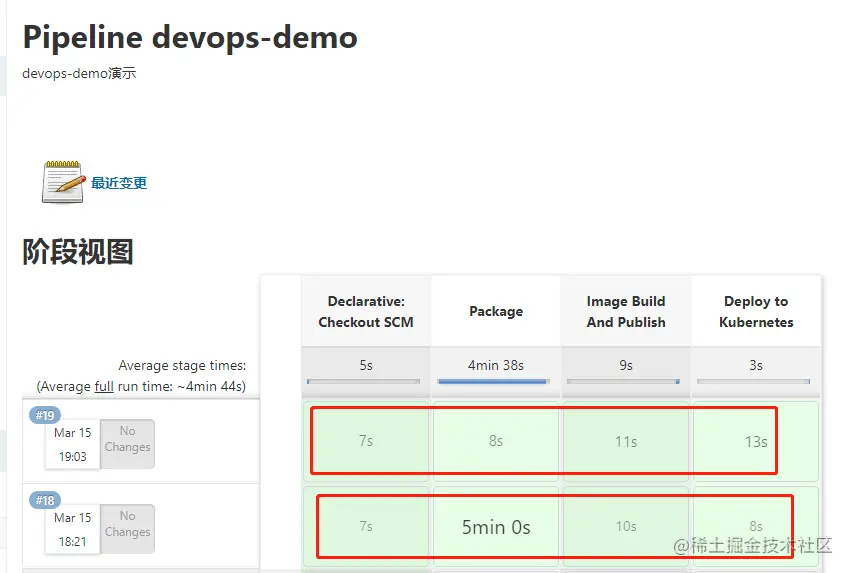Click the Pipeline devops-demo title

pos(190,37)
